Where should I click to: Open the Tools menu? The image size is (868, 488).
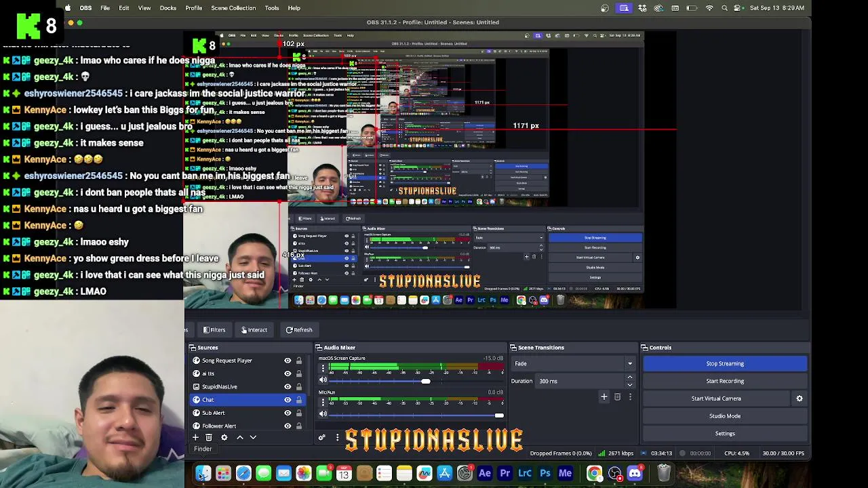[x=272, y=8]
